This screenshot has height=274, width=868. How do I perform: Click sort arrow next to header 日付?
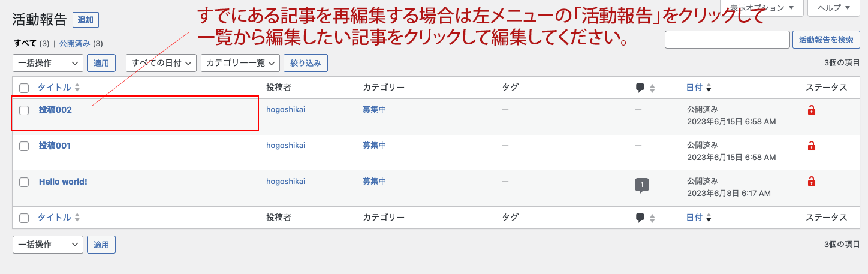click(x=709, y=88)
